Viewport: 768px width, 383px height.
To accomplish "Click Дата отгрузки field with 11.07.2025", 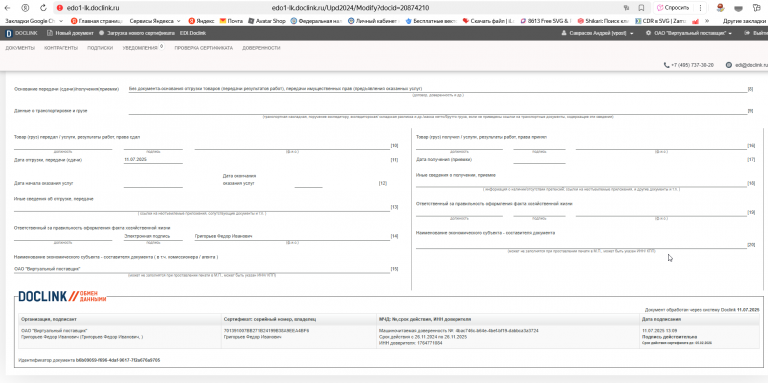I will [x=153, y=160].
